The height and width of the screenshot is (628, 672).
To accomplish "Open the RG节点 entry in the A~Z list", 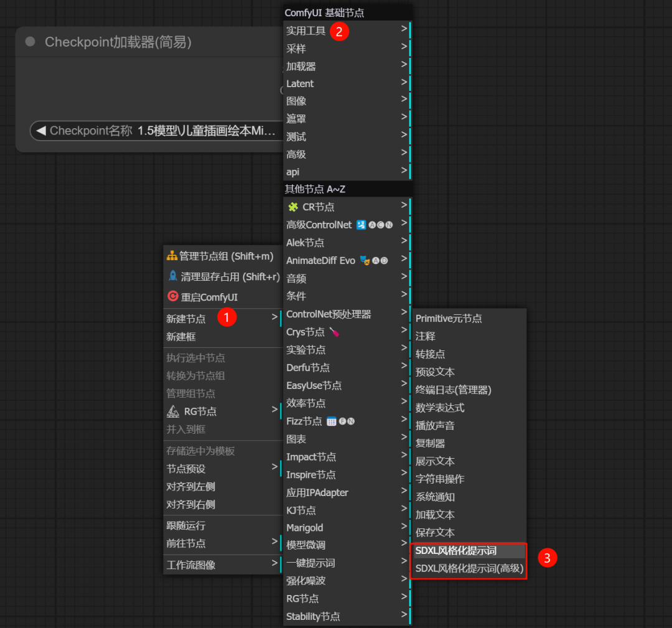I will pyautogui.click(x=347, y=599).
